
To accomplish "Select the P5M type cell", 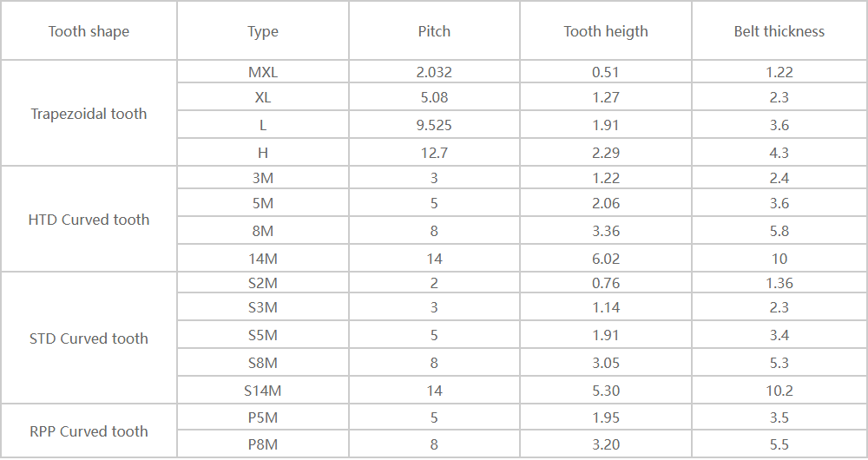I will (x=263, y=418).
